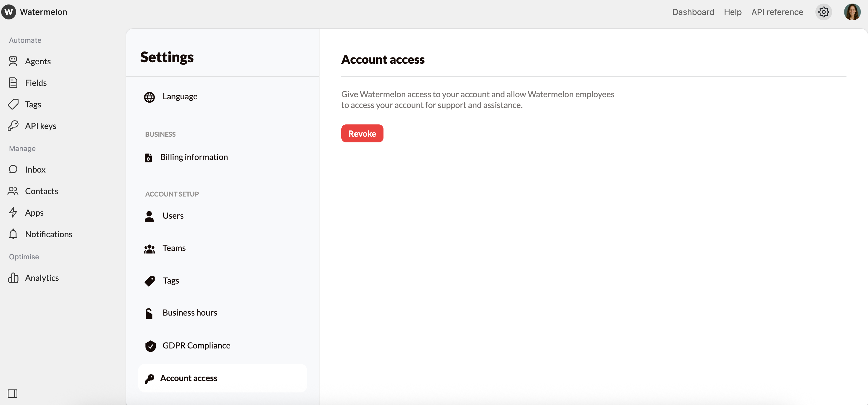The image size is (868, 405).
Task: Open Tags in the left sidebar
Action: pos(32,104)
